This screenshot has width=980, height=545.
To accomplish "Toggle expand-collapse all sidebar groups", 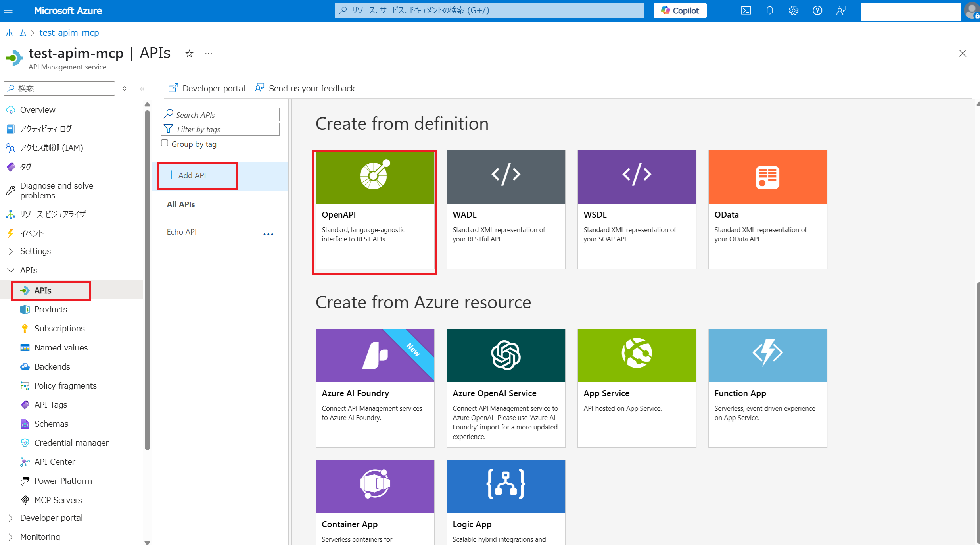I will click(x=125, y=89).
